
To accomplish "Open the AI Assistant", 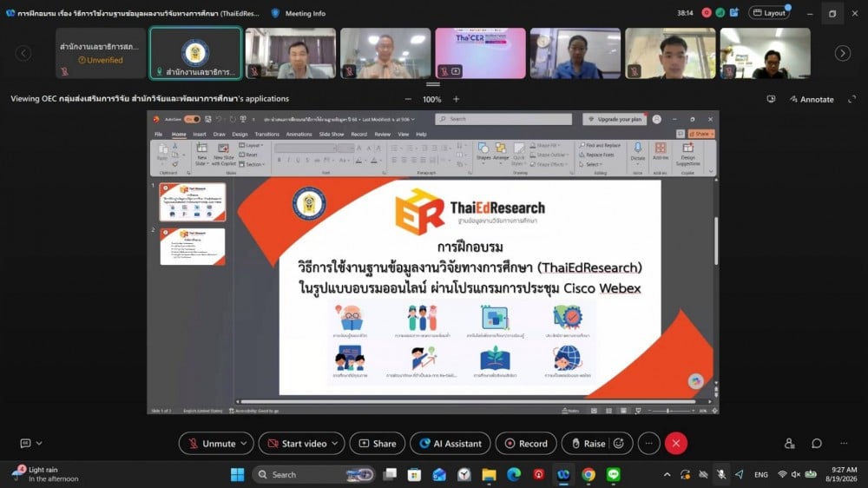I will pyautogui.click(x=450, y=443).
